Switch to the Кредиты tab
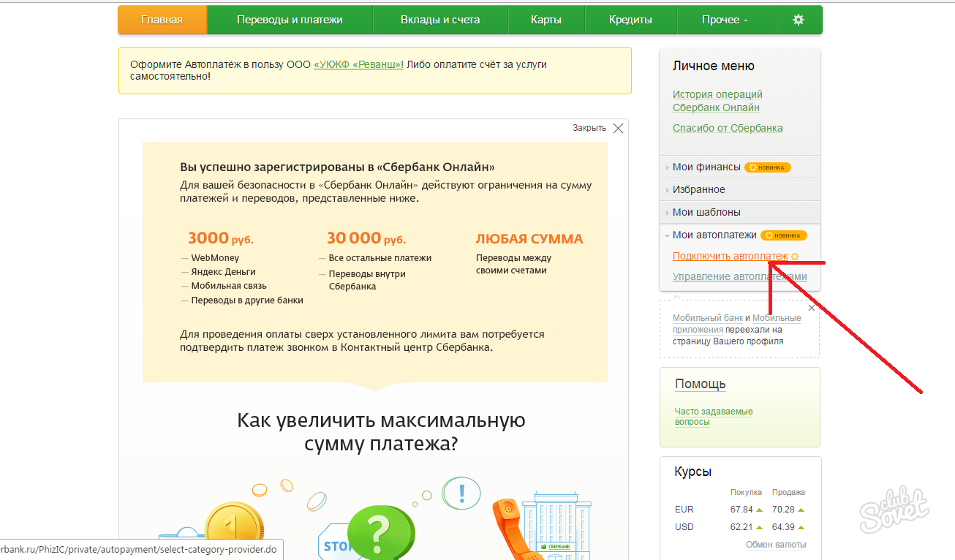Image resolution: width=955 pixels, height=560 pixels. [630, 20]
